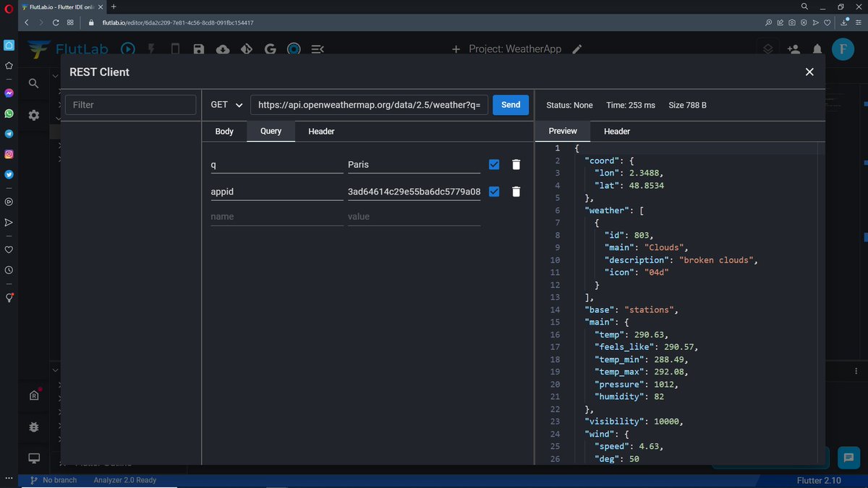Viewport: 868px width, 488px height.
Task: Open FlutLab sidebar search icon
Action: 33,84
